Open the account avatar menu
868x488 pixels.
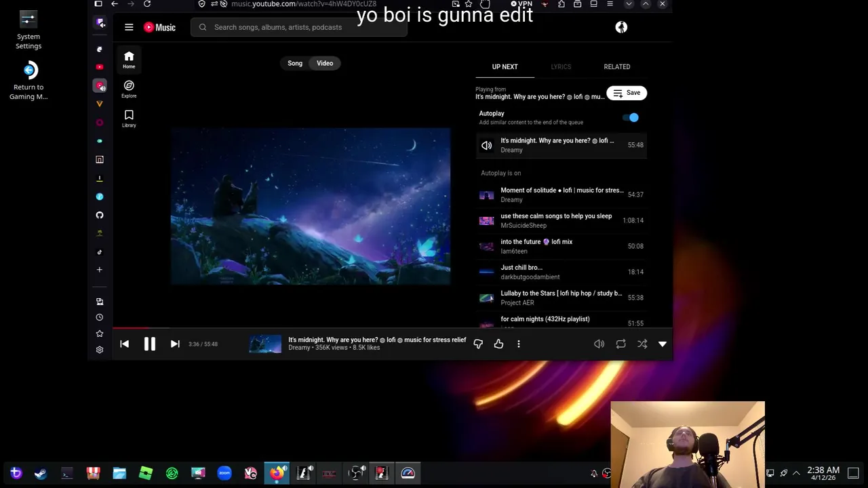[621, 27]
